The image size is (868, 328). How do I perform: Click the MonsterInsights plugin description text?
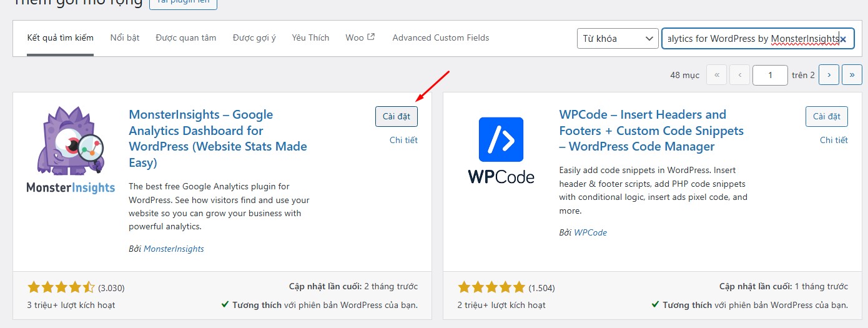pyautogui.click(x=219, y=206)
